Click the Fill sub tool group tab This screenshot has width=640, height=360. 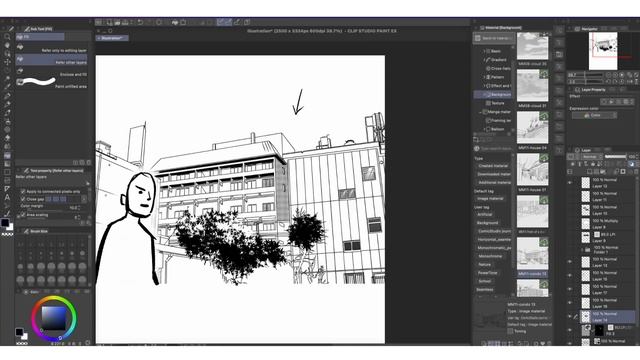40,37
